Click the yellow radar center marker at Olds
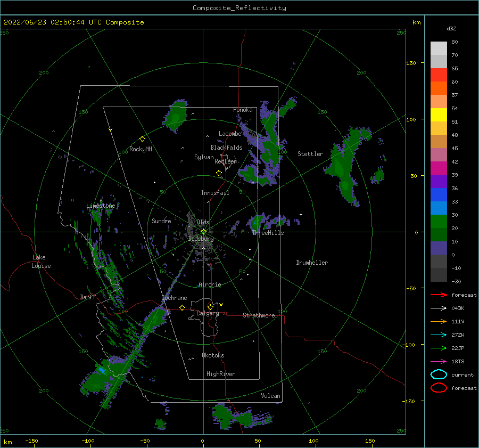Screen dimensions: 479x448 point(203,232)
